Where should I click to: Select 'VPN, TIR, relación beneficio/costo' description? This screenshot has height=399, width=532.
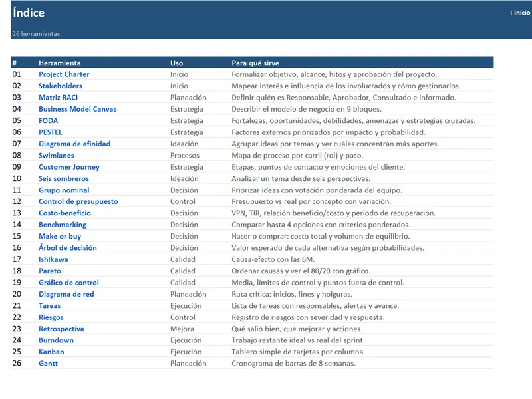click(334, 213)
